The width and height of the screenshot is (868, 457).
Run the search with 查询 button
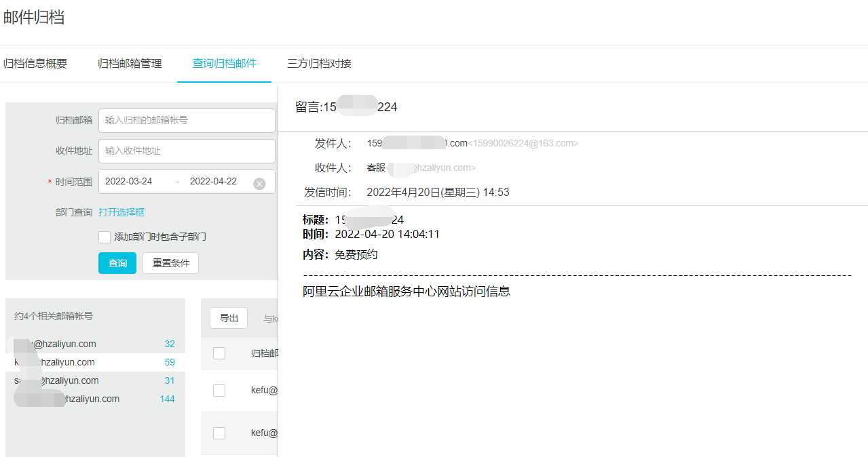[x=117, y=263]
